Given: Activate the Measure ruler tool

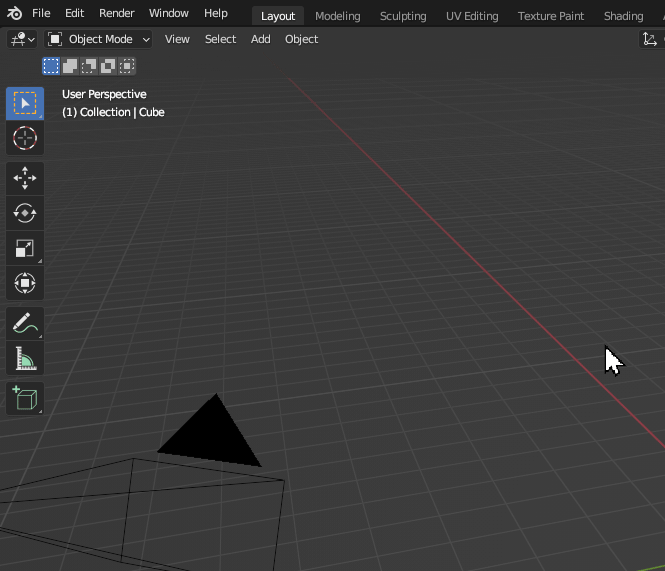Looking at the screenshot, I should click(x=25, y=358).
